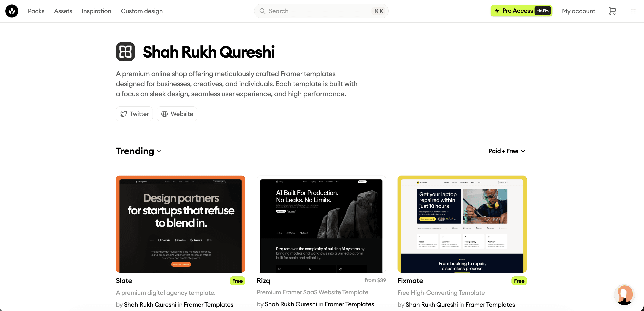Image resolution: width=644 pixels, height=311 pixels.
Task: Click the Website globe icon
Action: point(165,114)
